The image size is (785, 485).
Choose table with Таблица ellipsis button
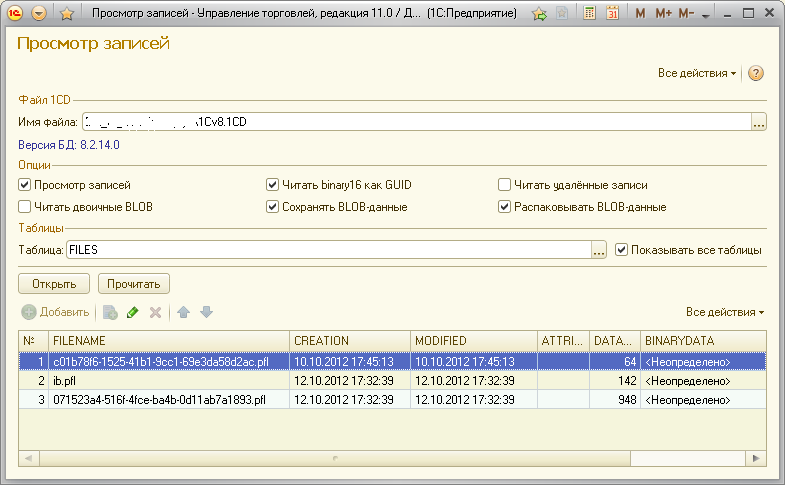599,250
